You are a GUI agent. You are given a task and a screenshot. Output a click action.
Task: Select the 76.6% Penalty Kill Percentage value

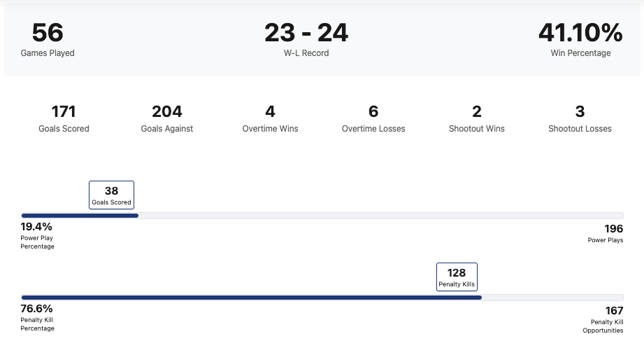[x=37, y=309]
